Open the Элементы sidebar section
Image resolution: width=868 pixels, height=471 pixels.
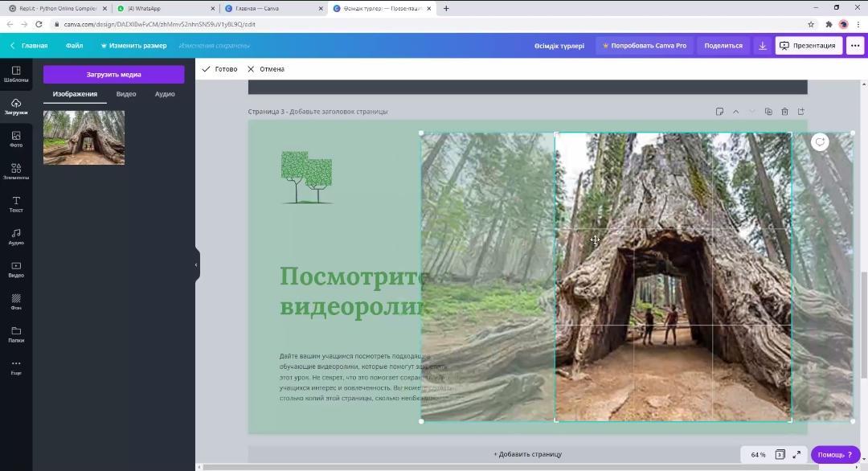click(15, 171)
